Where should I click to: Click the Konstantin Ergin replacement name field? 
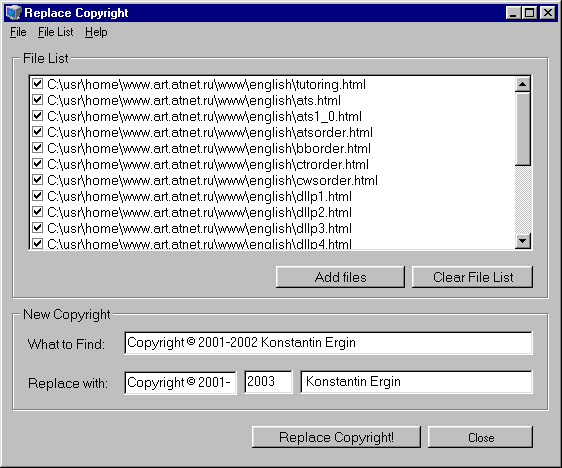[x=416, y=382]
